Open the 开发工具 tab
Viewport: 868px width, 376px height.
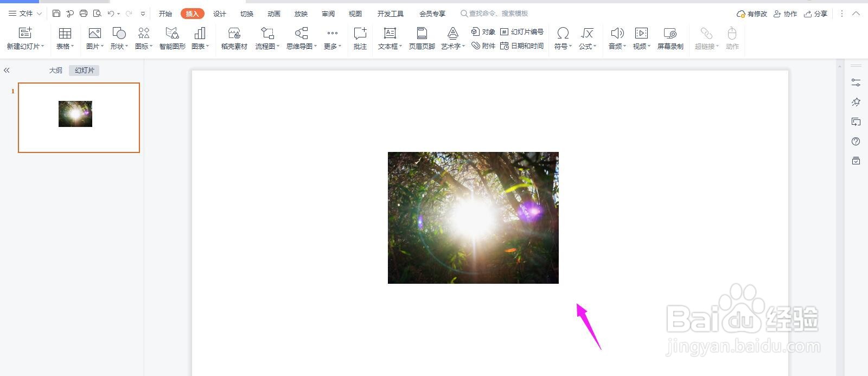point(391,14)
